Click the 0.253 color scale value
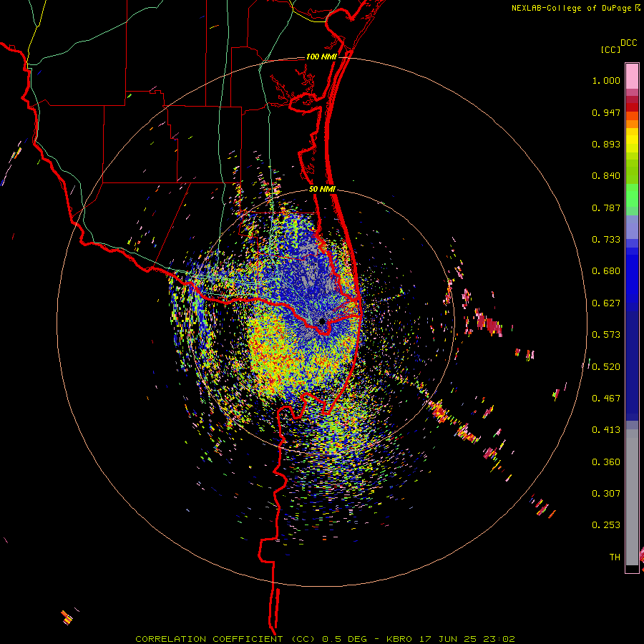This screenshot has height=644, width=644. click(x=606, y=525)
